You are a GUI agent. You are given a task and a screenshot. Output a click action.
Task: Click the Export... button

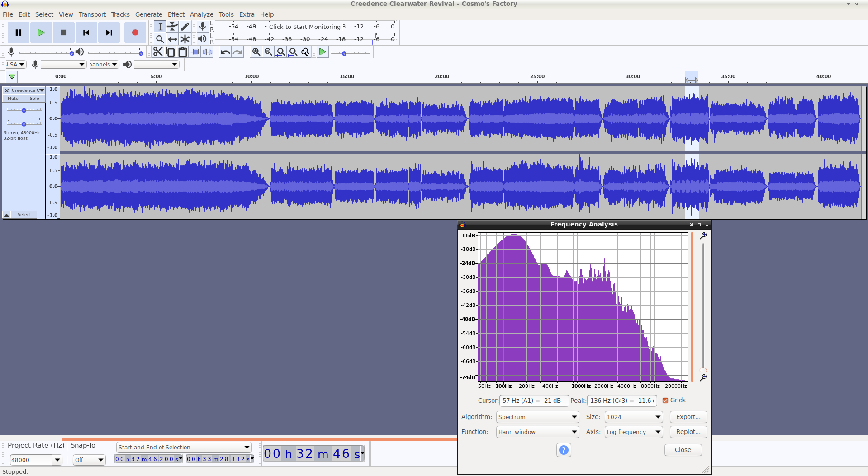click(x=688, y=417)
